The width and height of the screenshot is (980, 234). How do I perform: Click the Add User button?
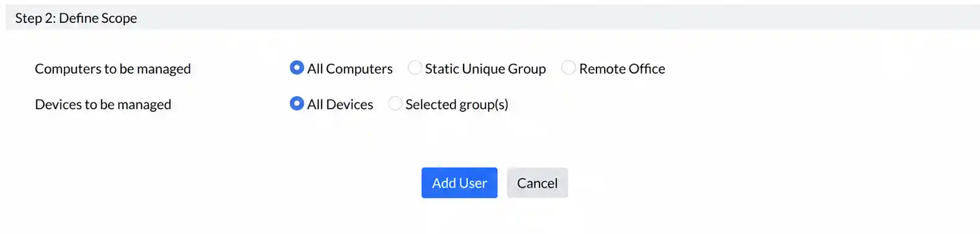(x=459, y=183)
